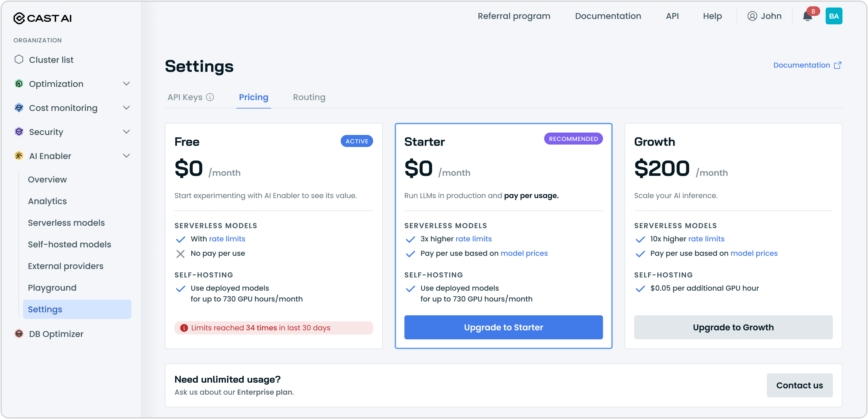Click the BA avatar badge
The height and width of the screenshot is (419, 868).
coord(834,16)
